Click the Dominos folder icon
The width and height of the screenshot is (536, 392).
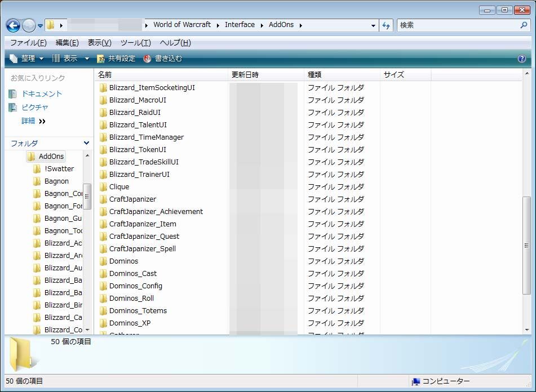click(x=103, y=261)
